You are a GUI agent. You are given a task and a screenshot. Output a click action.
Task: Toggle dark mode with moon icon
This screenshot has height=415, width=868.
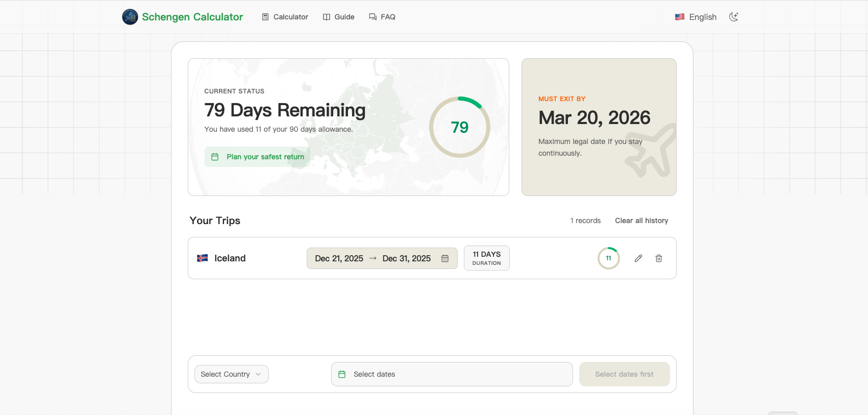733,17
